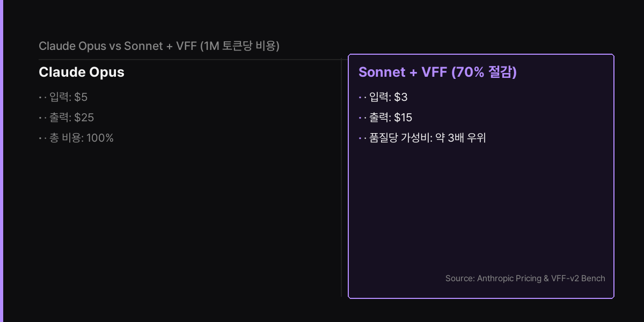The image size is (644, 322).
Task: Click the purple bullet before 품질당 가성비
Action: [x=360, y=138]
